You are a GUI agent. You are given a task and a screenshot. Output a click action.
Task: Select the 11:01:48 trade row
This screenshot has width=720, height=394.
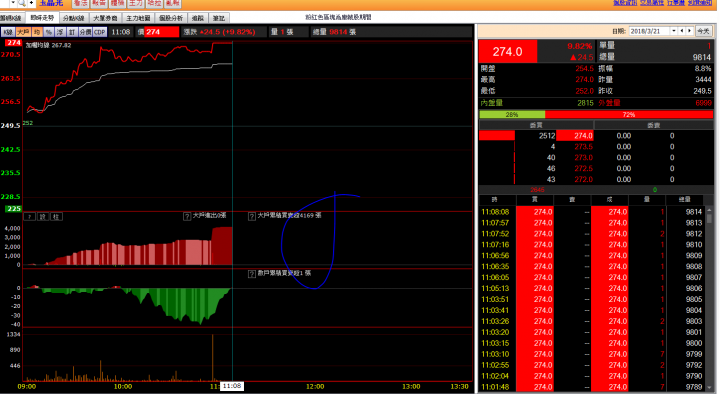pyautogui.click(x=591, y=387)
